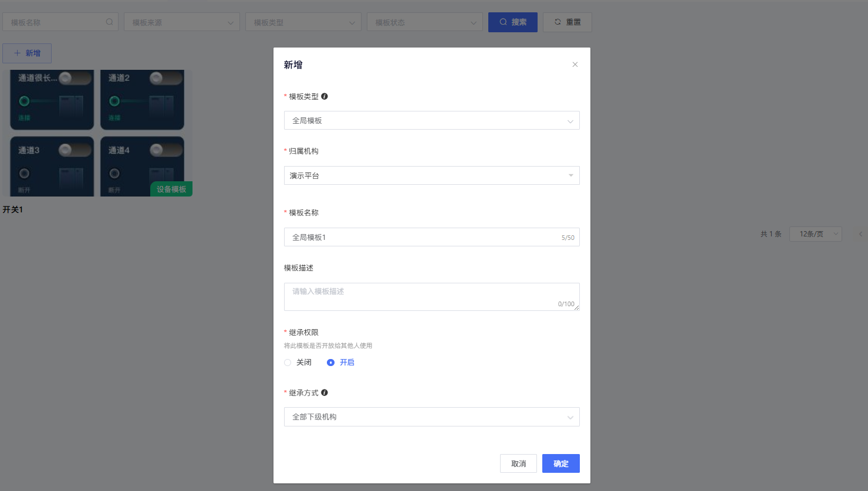The image size is (868, 491).
Task: Click info icon beside 模板类型 label
Action: pos(325,96)
